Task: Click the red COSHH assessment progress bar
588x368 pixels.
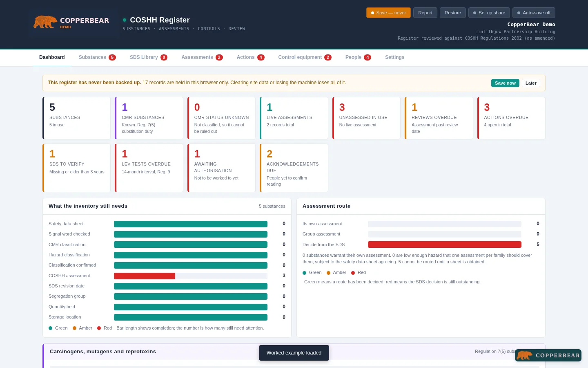Action: (x=145, y=276)
